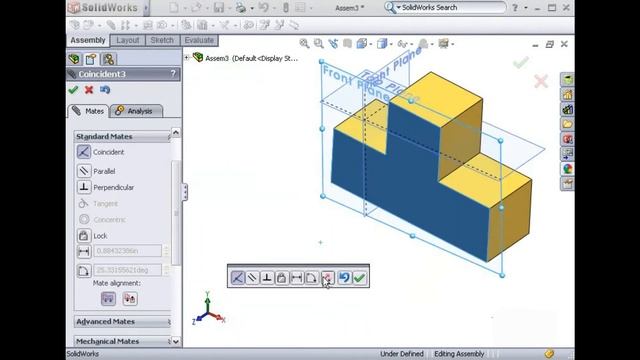Click the Zoom to Area view icon
Screen dimensions: 640x360
(319, 44)
